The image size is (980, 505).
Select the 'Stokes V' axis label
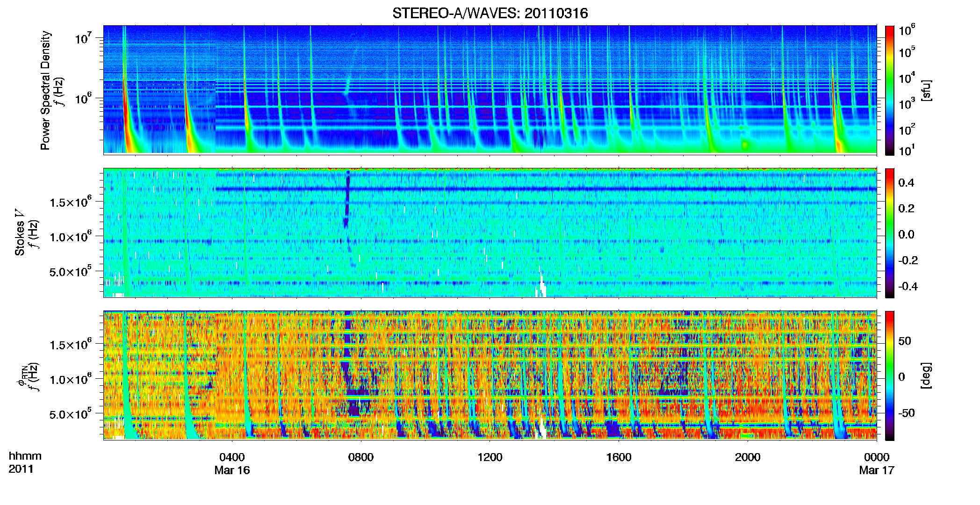click(20, 233)
